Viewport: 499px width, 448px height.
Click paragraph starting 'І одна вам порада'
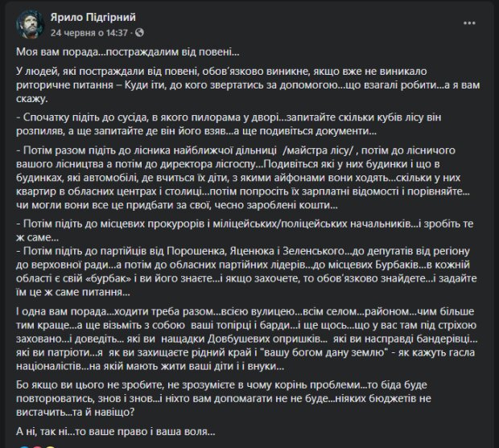tap(246, 339)
